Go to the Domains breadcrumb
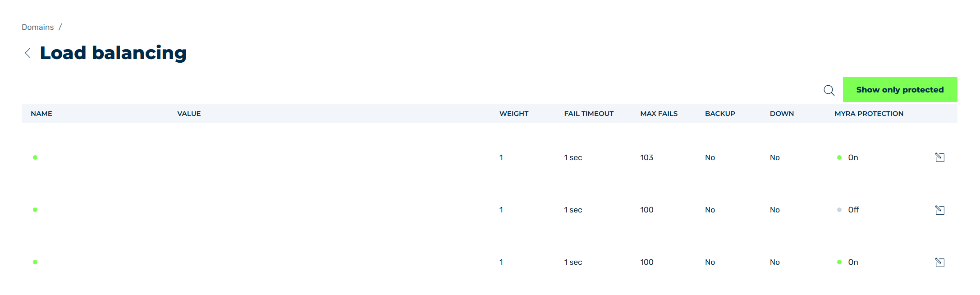Image resolution: width=980 pixels, height=295 pixels. [x=38, y=27]
